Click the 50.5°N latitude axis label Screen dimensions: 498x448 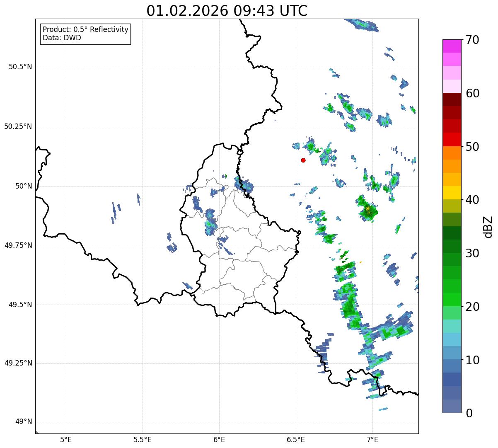click(x=20, y=67)
